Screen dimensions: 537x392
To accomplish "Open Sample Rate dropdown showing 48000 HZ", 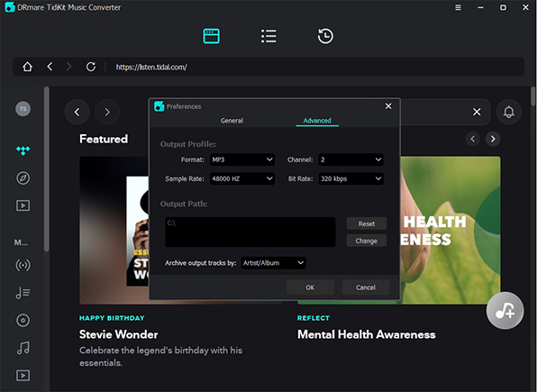I will tap(242, 178).
